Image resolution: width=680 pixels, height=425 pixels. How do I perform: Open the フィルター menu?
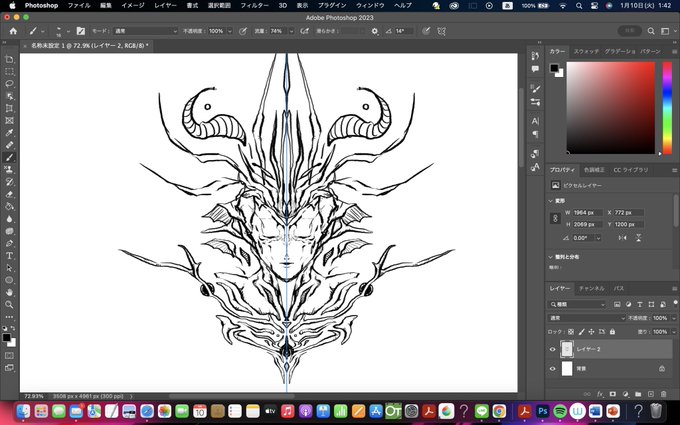(x=254, y=6)
